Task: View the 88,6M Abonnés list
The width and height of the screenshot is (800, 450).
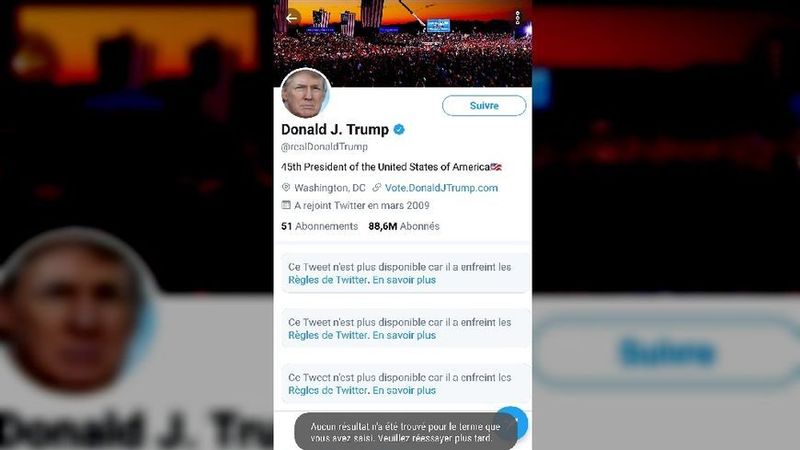Action: 404,226
